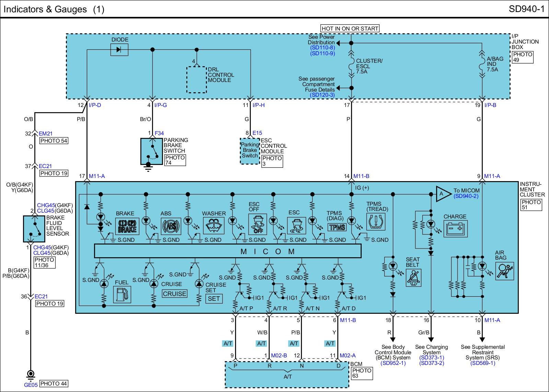
Task: Click the PHOTO 74 parking brake button
Action: [x=175, y=160]
